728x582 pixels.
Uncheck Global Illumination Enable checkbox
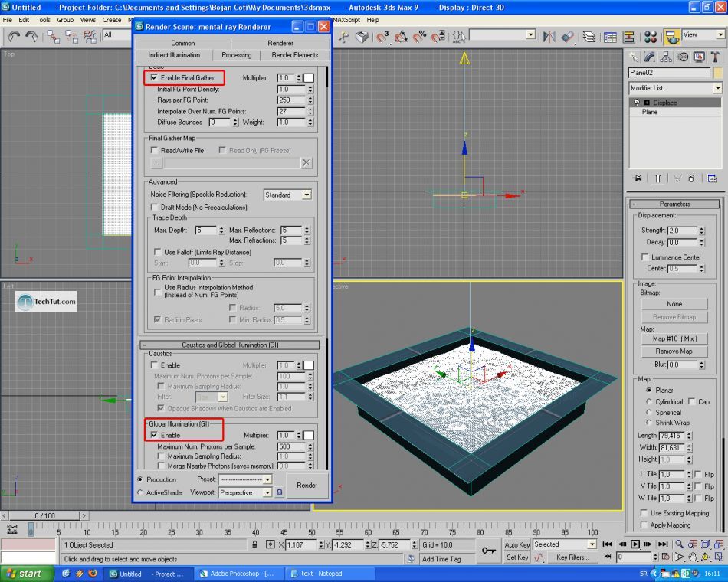pyautogui.click(x=154, y=435)
